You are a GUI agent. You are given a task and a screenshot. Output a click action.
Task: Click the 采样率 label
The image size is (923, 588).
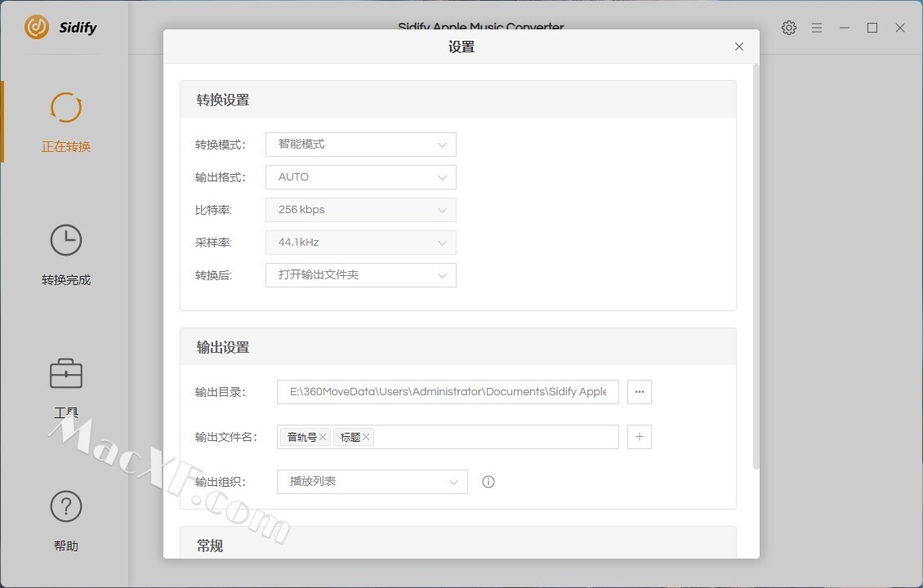(214, 243)
